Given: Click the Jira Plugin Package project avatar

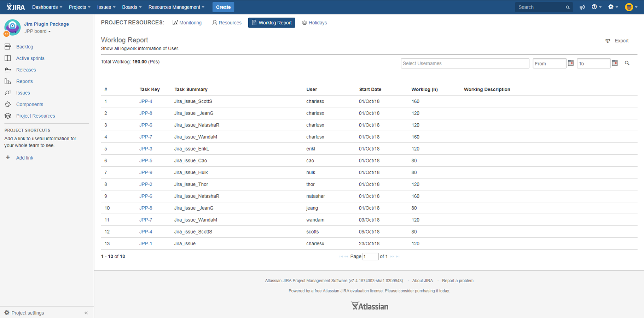Looking at the screenshot, I should pyautogui.click(x=12, y=28).
